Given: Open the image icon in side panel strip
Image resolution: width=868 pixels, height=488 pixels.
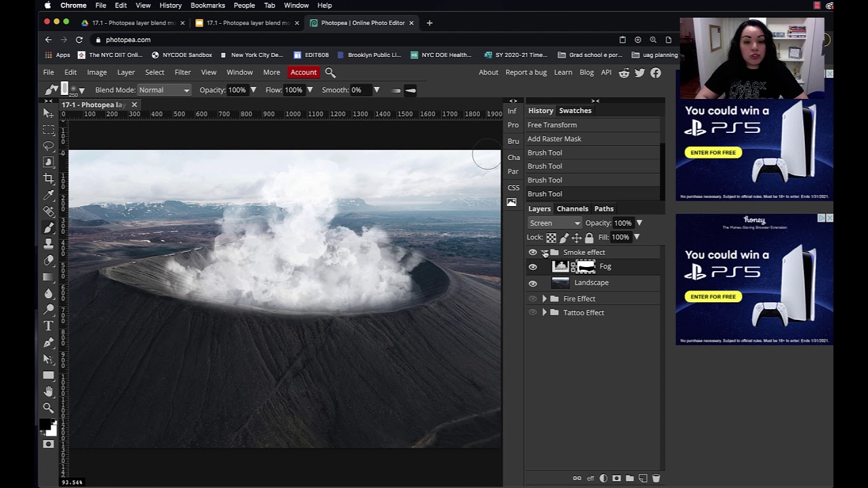Looking at the screenshot, I should coord(512,202).
